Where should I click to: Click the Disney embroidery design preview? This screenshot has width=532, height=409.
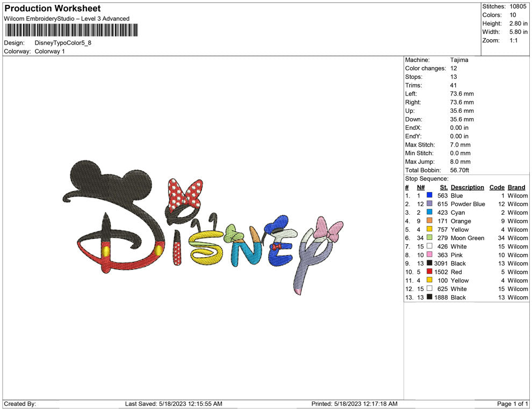coord(203,227)
